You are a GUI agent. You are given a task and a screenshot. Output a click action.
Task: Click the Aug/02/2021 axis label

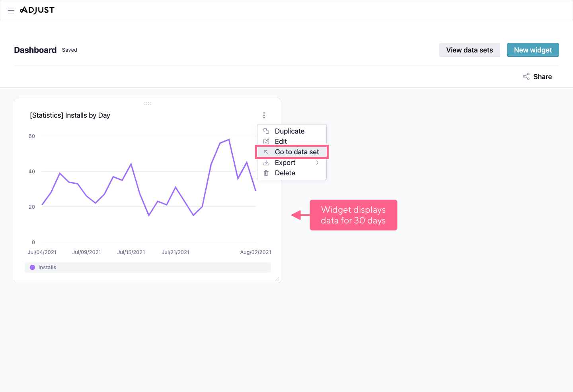coord(255,252)
